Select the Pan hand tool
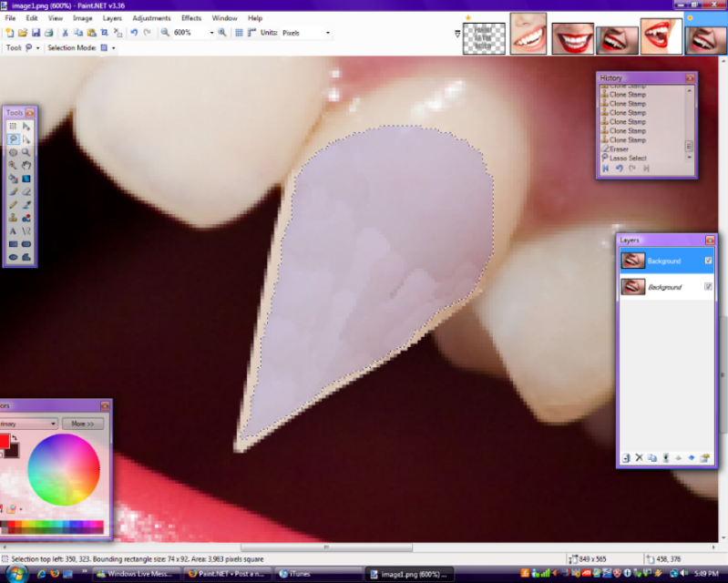Image resolution: width=728 pixels, height=583 pixels. 26,165
